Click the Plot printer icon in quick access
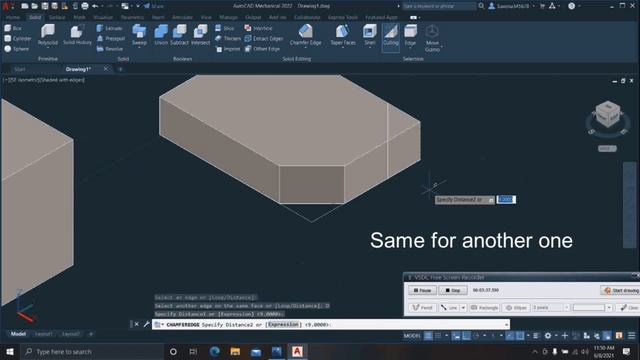This screenshot has height=360, width=640. (84, 6)
